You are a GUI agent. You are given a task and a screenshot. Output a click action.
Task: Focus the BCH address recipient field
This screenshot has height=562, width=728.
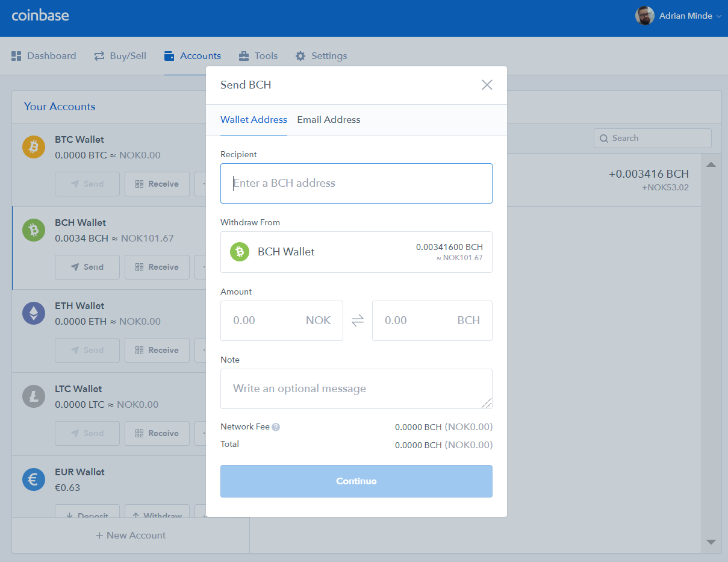356,183
